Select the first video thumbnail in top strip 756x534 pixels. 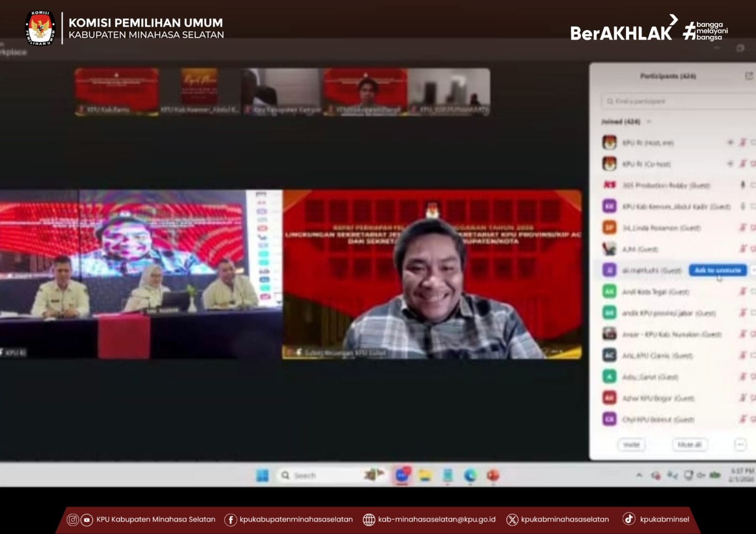tap(116, 91)
